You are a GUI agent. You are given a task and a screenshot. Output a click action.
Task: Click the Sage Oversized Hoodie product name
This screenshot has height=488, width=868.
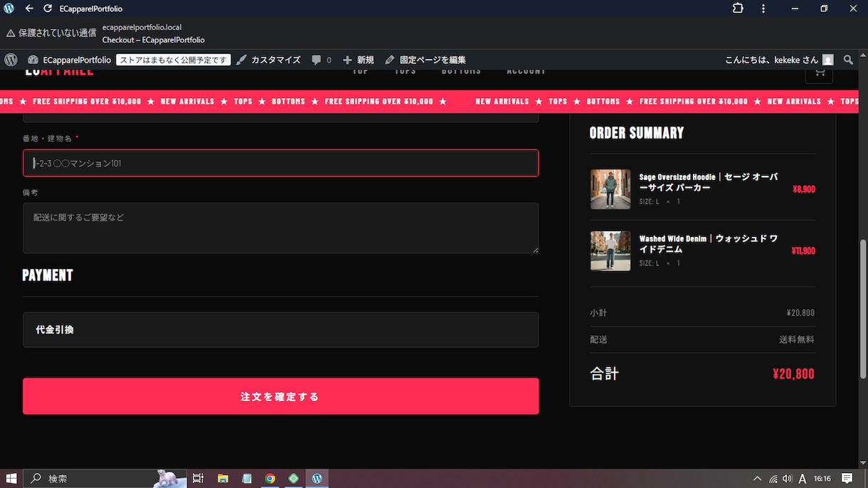(x=709, y=182)
